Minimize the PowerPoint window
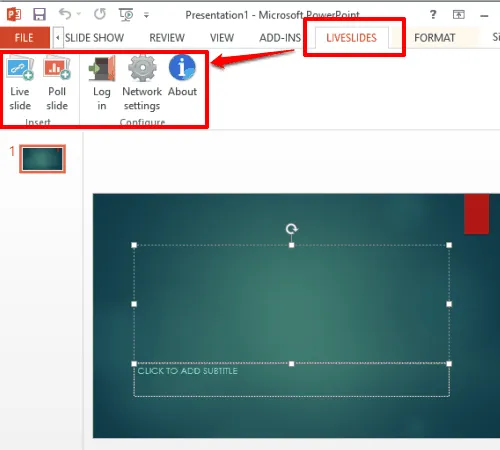Viewport: 500px width, 450px height. [484, 16]
